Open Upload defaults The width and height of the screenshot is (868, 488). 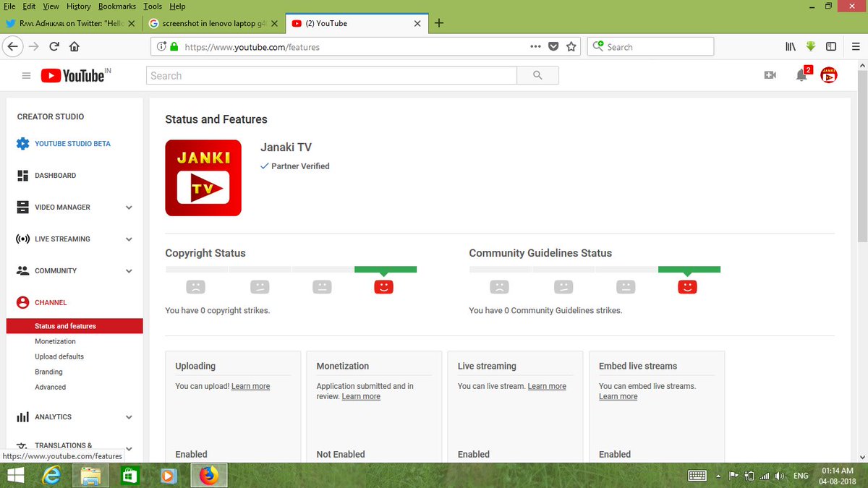[59, 356]
